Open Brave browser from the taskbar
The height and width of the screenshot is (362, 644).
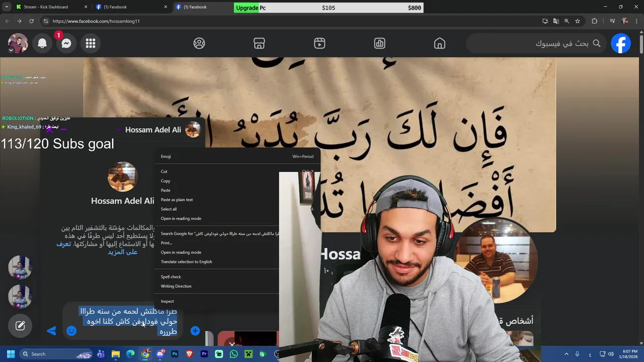(x=190, y=354)
